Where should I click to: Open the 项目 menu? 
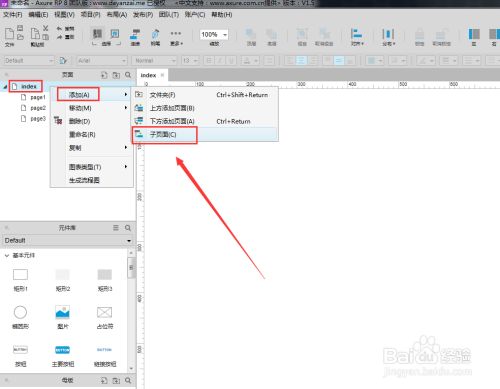(x=90, y=14)
